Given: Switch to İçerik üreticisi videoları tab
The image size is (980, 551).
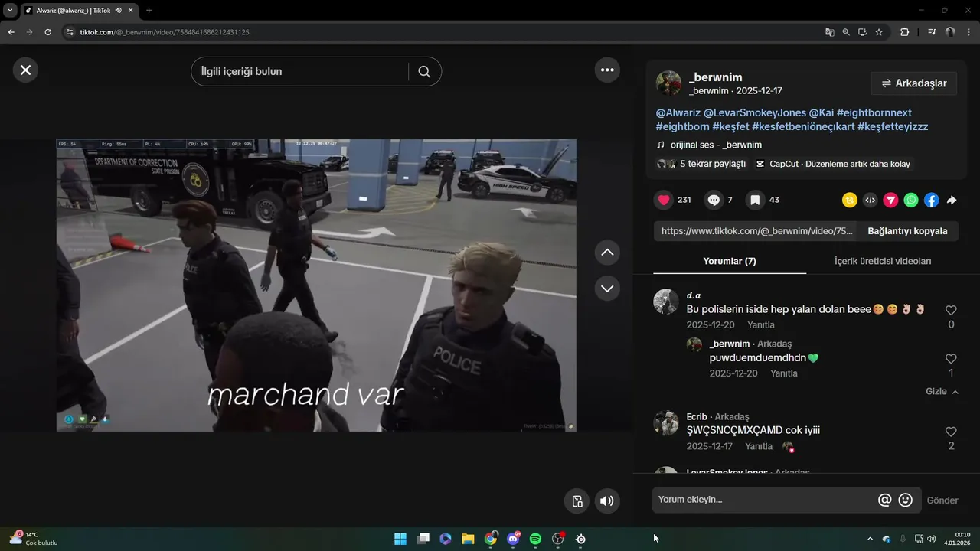Looking at the screenshot, I should point(883,261).
